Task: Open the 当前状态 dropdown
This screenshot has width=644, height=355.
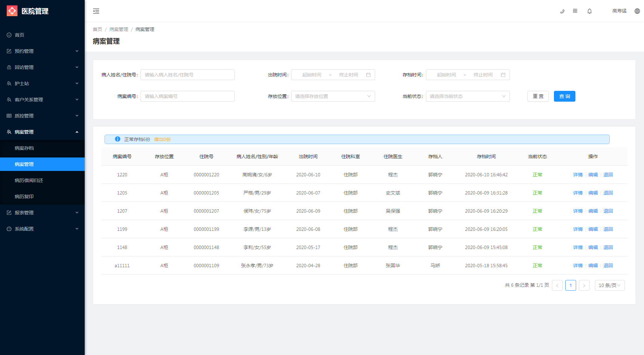Action: click(468, 96)
